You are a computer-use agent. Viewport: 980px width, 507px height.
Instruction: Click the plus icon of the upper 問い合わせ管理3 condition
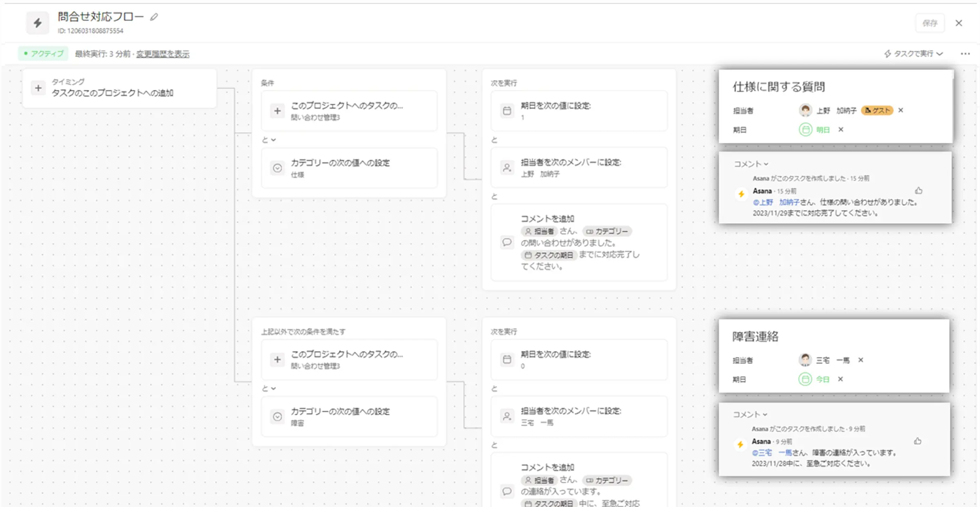[277, 111]
